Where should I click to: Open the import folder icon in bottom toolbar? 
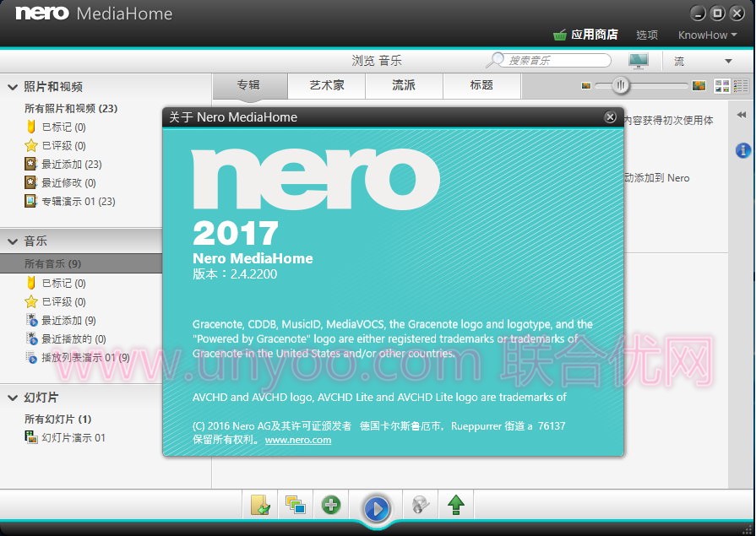point(260,505)
